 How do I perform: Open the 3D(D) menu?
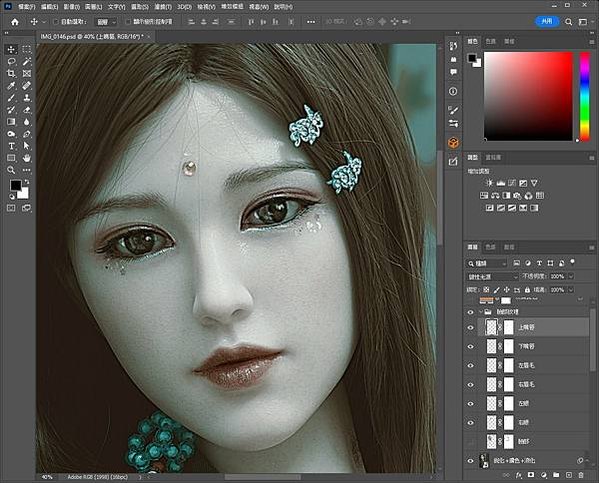(184, 6)
